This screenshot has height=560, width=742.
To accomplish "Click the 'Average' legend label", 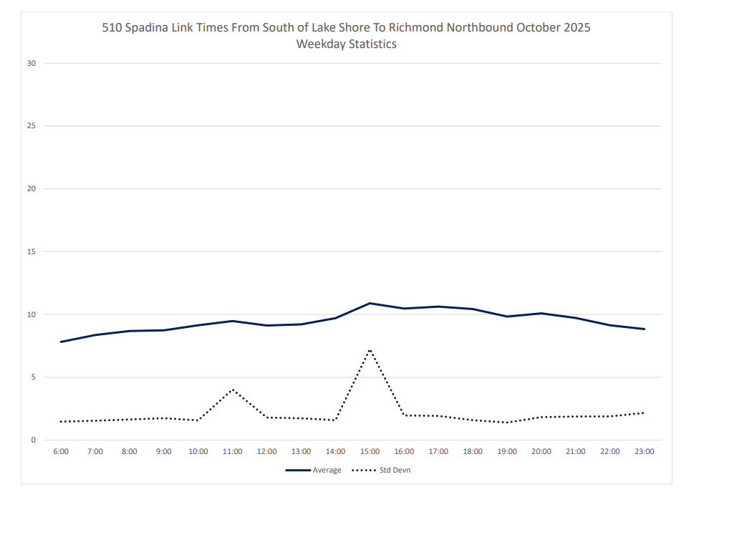I will pyautogui.click(x=327, y=470).
